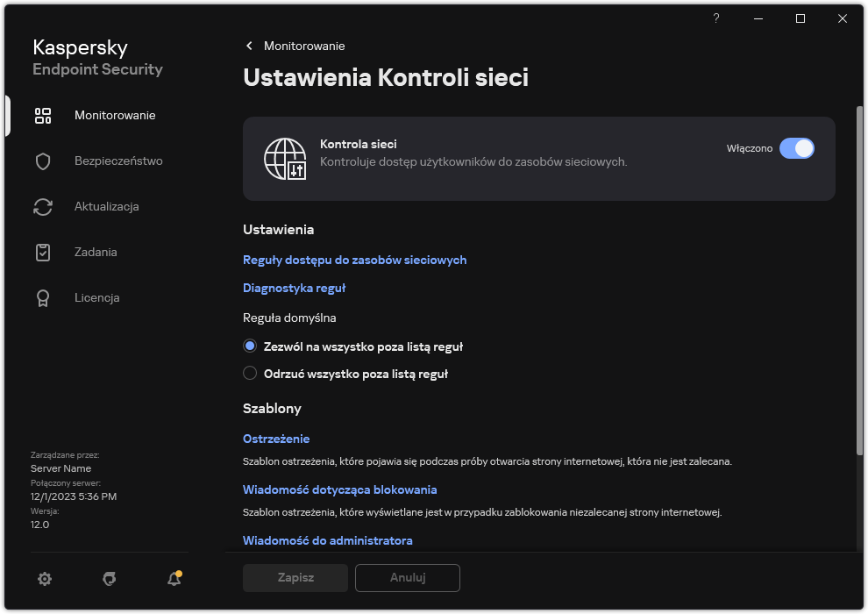Viewport: 868px width, 614px height.
Task: Select 'Odrzuć wszystko poza listą reguł'
Action: pyautogui.click(x=250, y=374)
